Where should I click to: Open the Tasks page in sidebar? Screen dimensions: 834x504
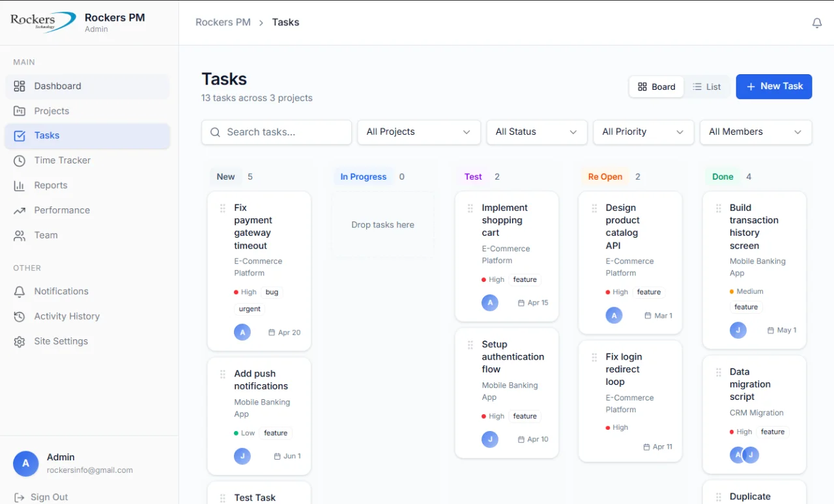click(x=87, y=136)
